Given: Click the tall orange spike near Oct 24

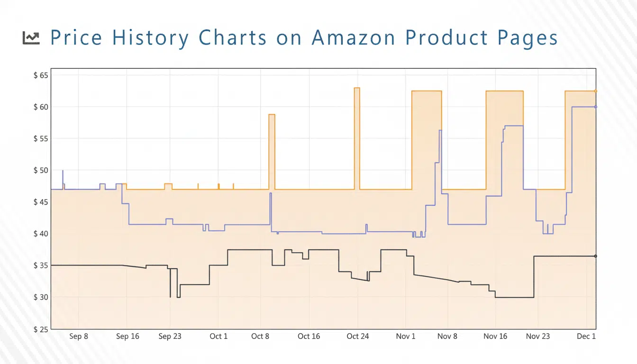Looking at the screenshot, I should coord(357,89).
